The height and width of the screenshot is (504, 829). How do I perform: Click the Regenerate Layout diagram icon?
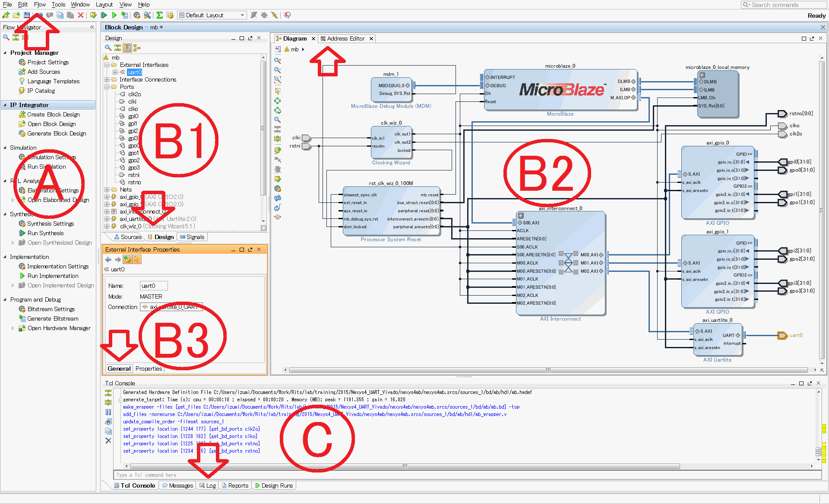(x=278, y=198)
